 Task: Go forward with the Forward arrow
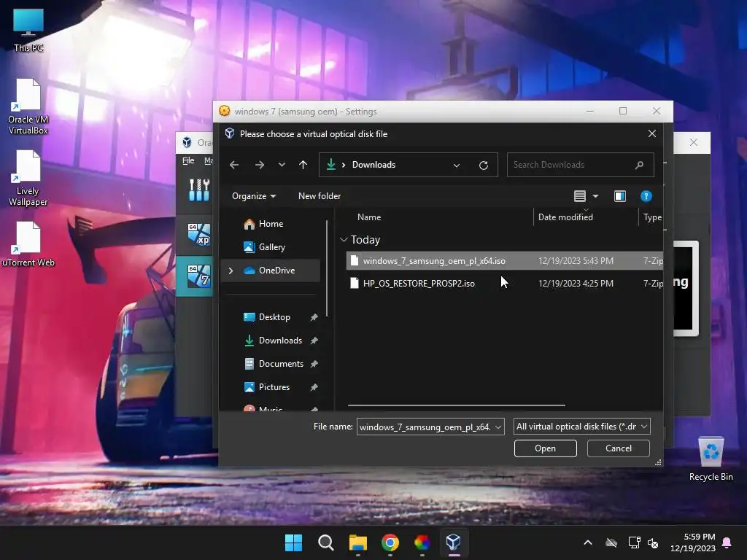pyautogui.click(x=259, y=165)
